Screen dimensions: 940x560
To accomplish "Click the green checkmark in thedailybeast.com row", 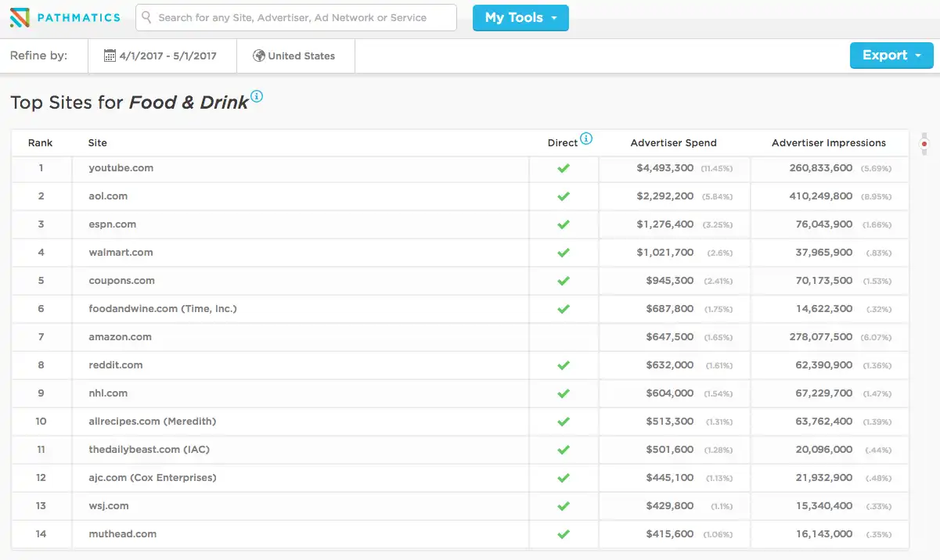I will [564, 450].
